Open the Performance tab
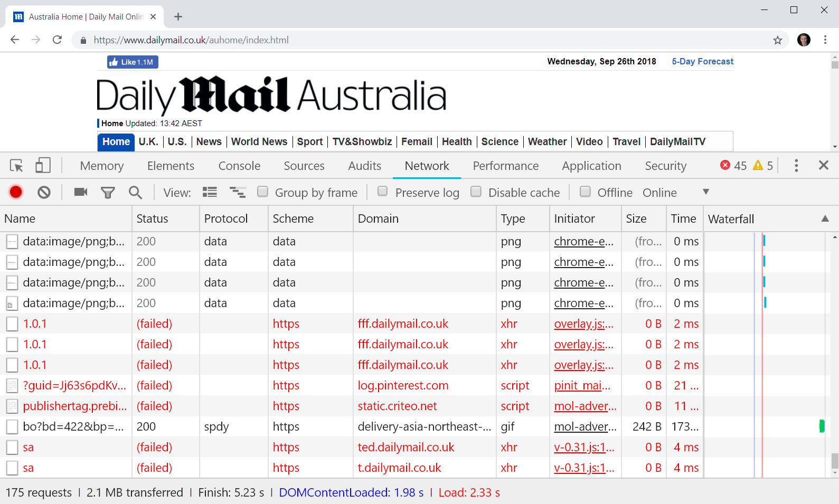Screen dimensions: 839x504 pyautogui.click(x=505, y=166)
